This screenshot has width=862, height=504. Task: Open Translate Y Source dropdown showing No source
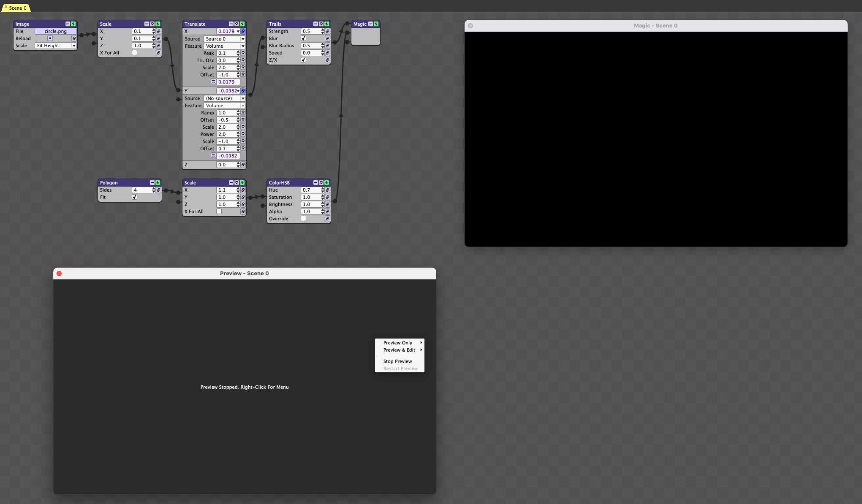pos(224,98)
